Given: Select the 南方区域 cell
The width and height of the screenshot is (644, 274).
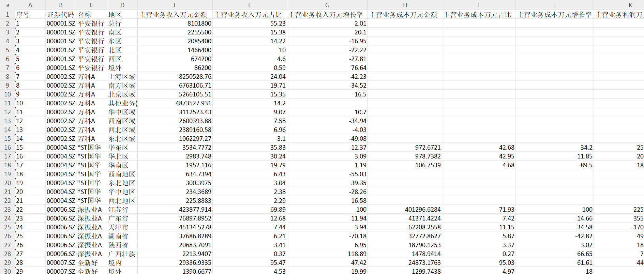Looking at the screenshot, I should tap(122, 86).
